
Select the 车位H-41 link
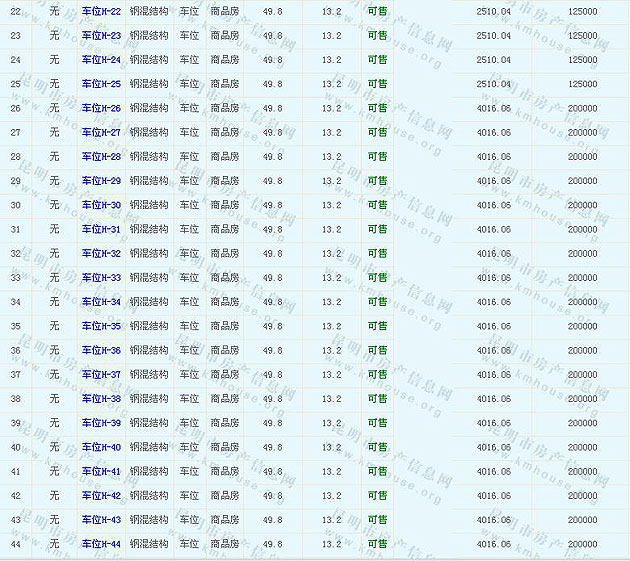coord(101,471)
